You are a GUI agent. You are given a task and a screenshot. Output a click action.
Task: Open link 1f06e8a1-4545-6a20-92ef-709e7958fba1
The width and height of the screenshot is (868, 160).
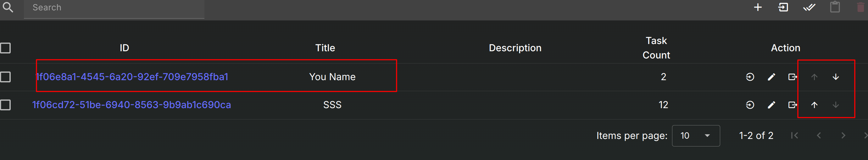pyautogui.click(x=132, y=77)
